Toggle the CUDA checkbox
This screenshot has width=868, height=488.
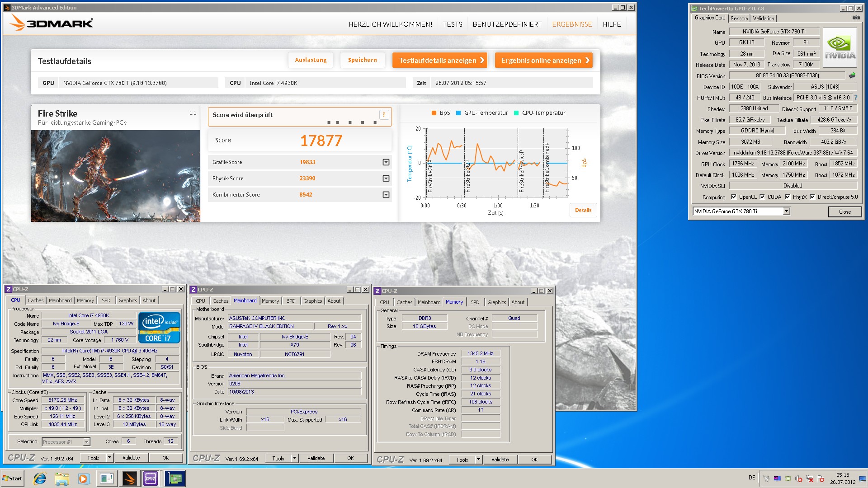click(x=762, y=197)
